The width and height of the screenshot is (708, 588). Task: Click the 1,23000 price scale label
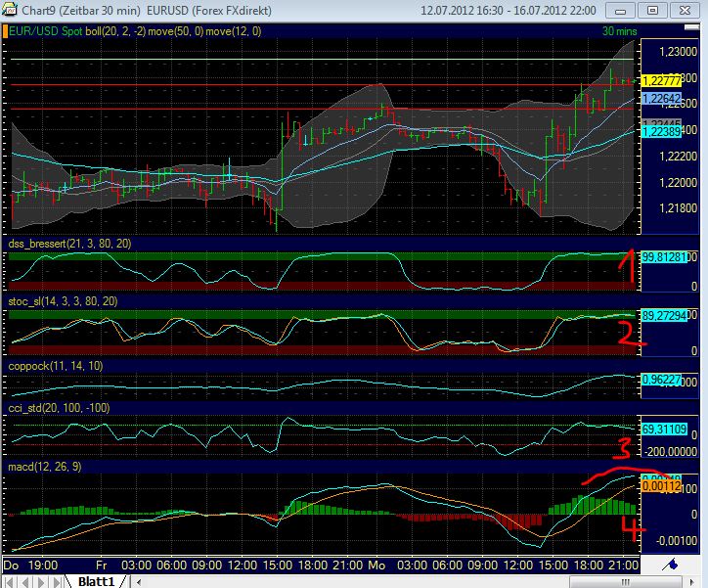point(679,52)
